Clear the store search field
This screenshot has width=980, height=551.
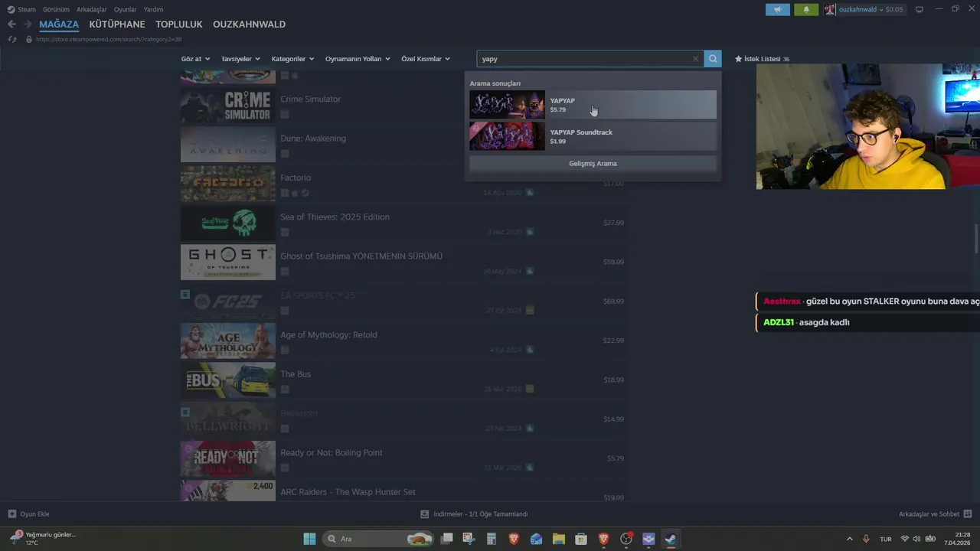[695, 59]
